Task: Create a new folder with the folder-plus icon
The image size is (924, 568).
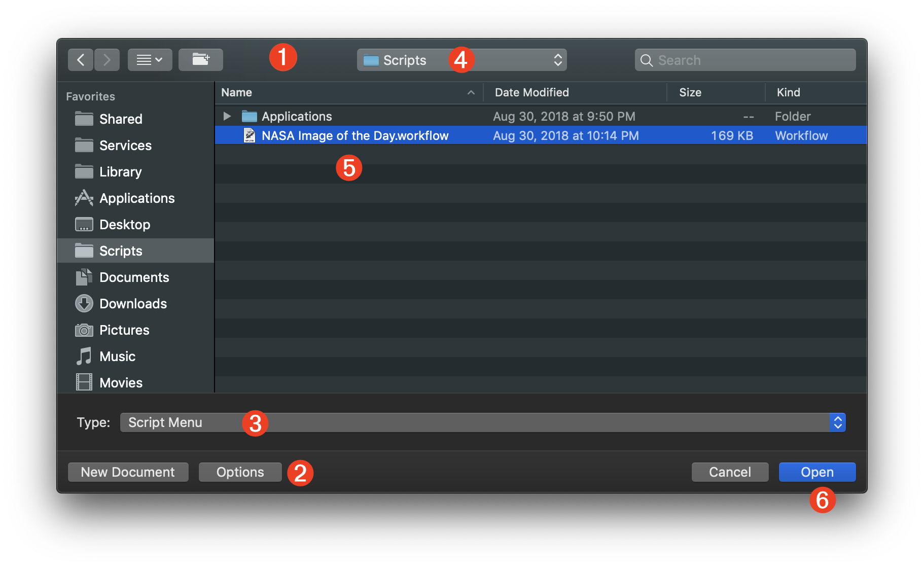Action: 201,60
